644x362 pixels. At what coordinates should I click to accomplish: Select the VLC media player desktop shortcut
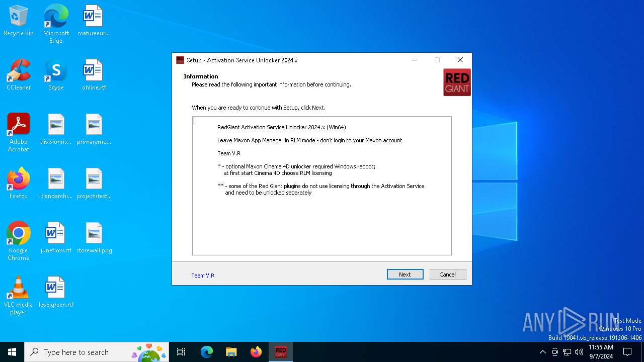coord(19,296)
